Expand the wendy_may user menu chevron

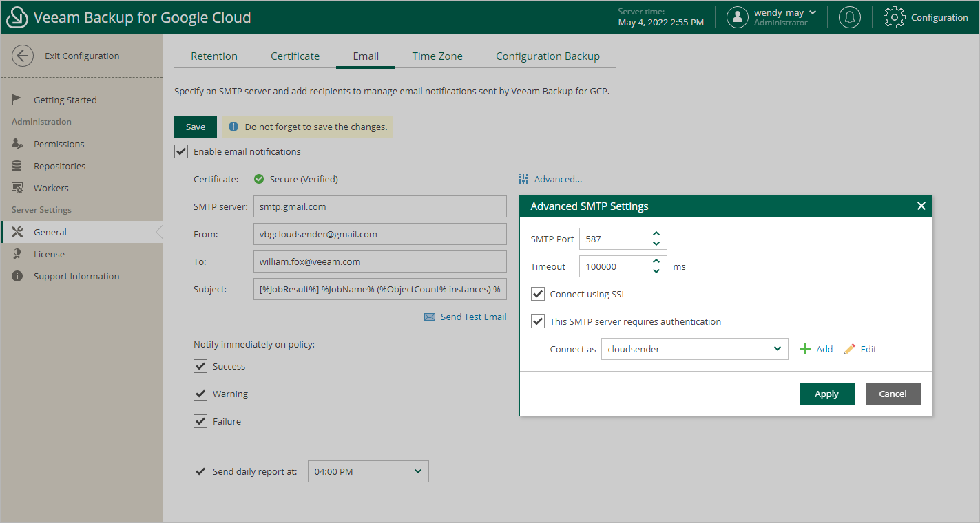[x=813, y=12]
